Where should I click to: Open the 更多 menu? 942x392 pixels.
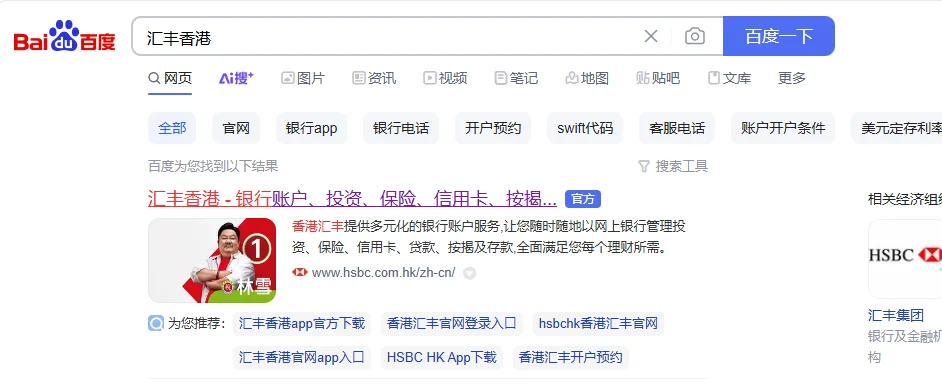792,78
